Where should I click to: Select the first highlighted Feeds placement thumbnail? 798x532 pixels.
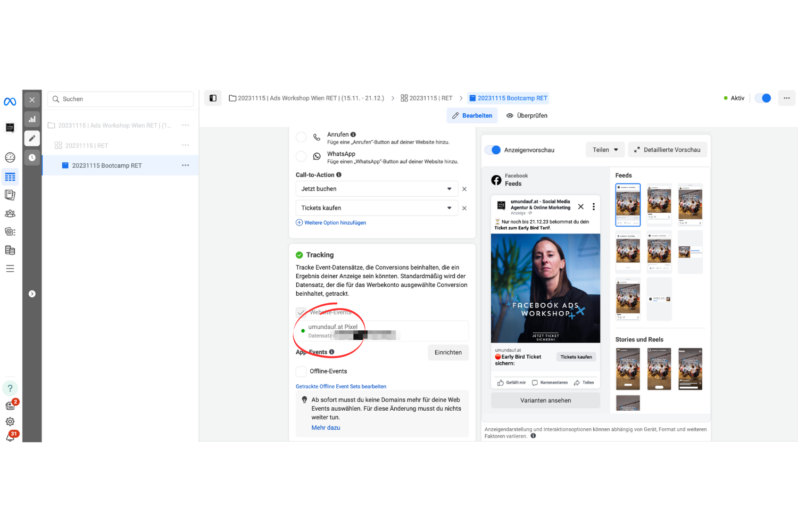click(x=628, y=205)
